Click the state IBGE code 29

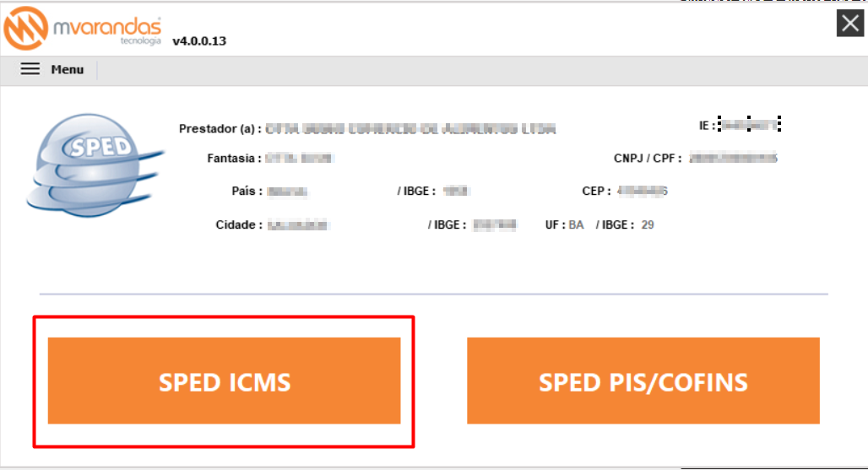[x=648, y=225]
